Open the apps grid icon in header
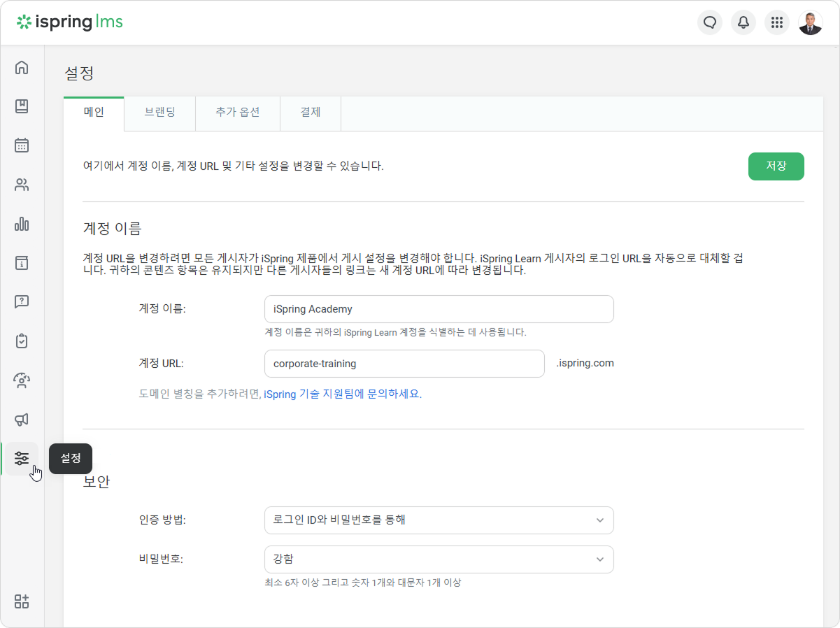 pos(777,22)
